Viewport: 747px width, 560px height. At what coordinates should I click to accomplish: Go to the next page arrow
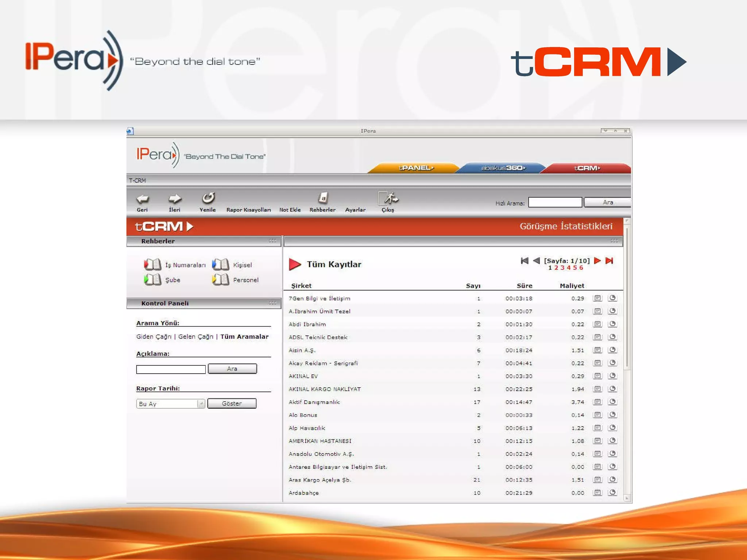(597, 261)
